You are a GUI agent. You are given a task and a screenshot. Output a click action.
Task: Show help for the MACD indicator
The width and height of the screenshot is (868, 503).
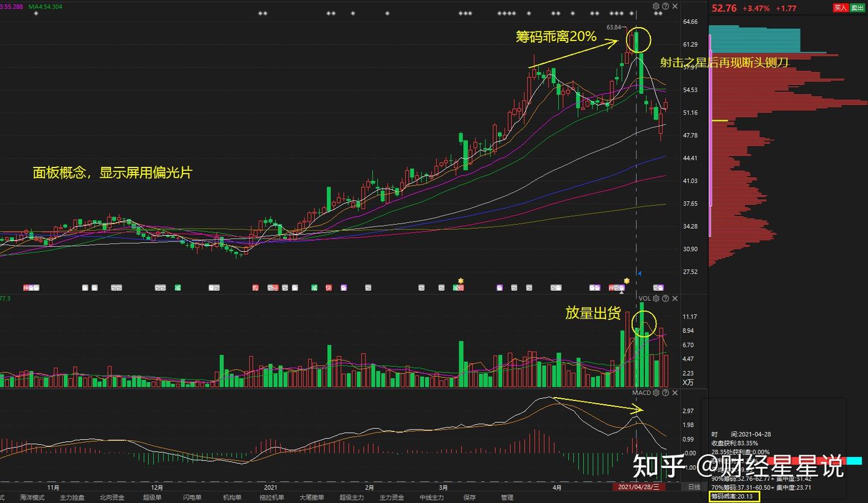click(665, 393)
